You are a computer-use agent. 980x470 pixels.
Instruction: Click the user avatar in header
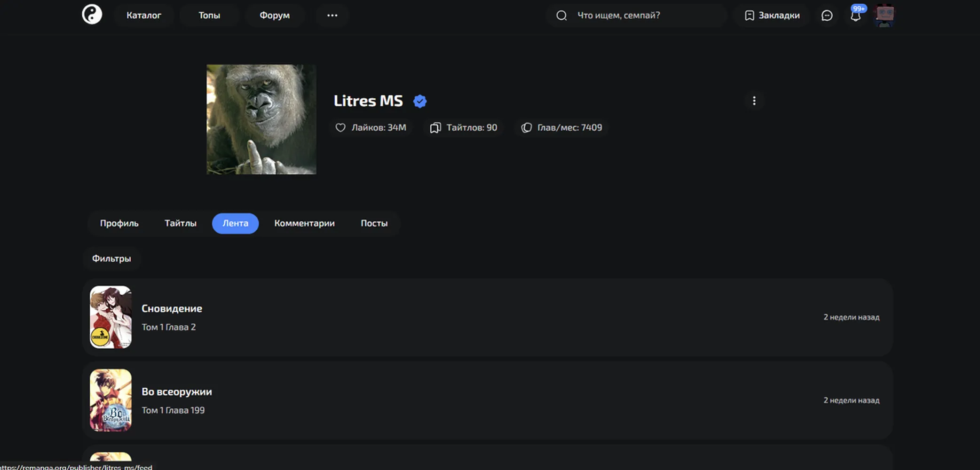tap(885, 15)
